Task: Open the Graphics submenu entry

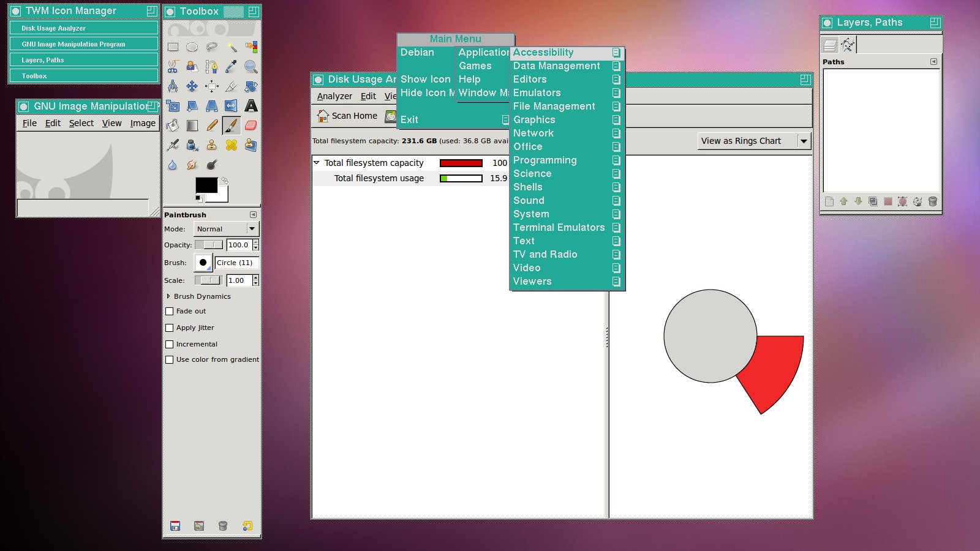Action: pos(534,120)
